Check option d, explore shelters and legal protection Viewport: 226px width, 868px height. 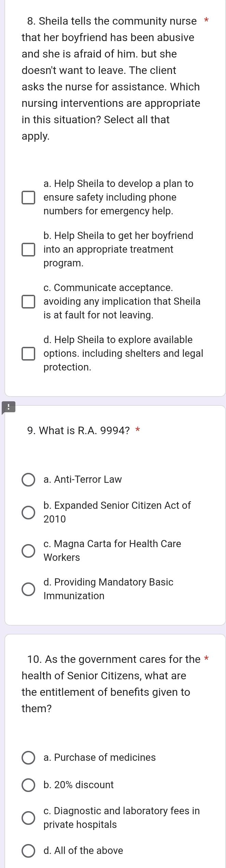(x=28, y=354)
